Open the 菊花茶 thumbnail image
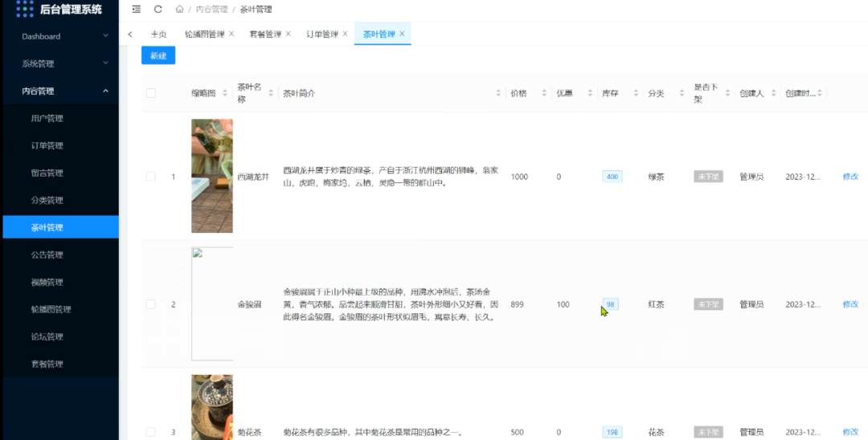868x440 pixels. [212, 407]
